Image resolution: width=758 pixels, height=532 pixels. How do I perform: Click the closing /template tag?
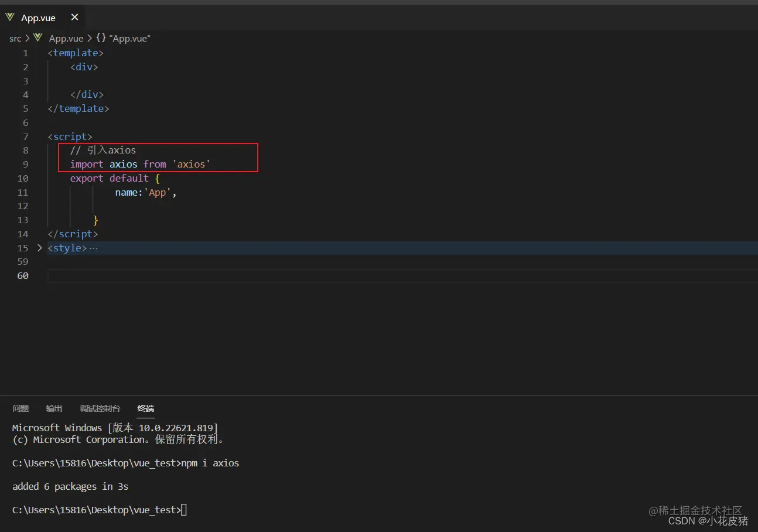click(78, 108)
